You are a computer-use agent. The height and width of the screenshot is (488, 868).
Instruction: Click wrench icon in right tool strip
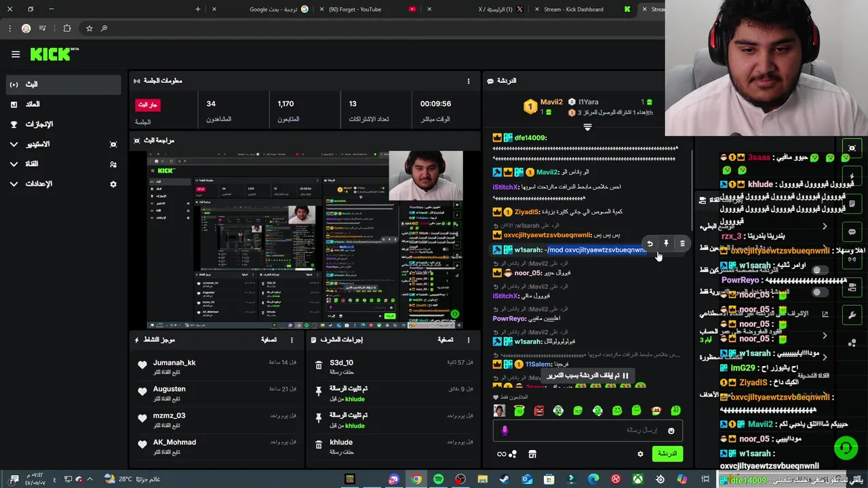(x=852, y=316)
